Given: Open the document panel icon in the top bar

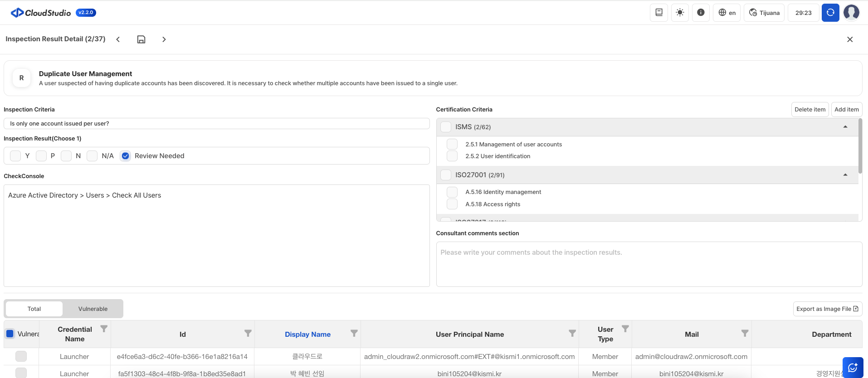Looking at the screenshot, I should 658,13.
